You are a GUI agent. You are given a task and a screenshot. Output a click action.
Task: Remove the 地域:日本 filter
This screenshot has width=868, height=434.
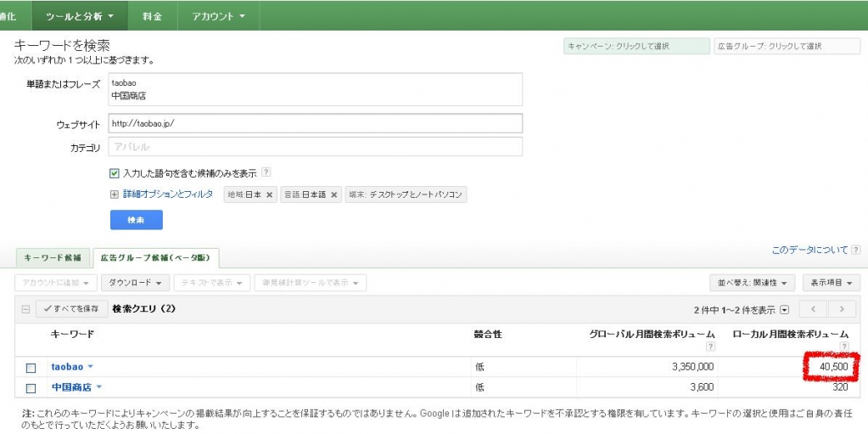[269, 195]
